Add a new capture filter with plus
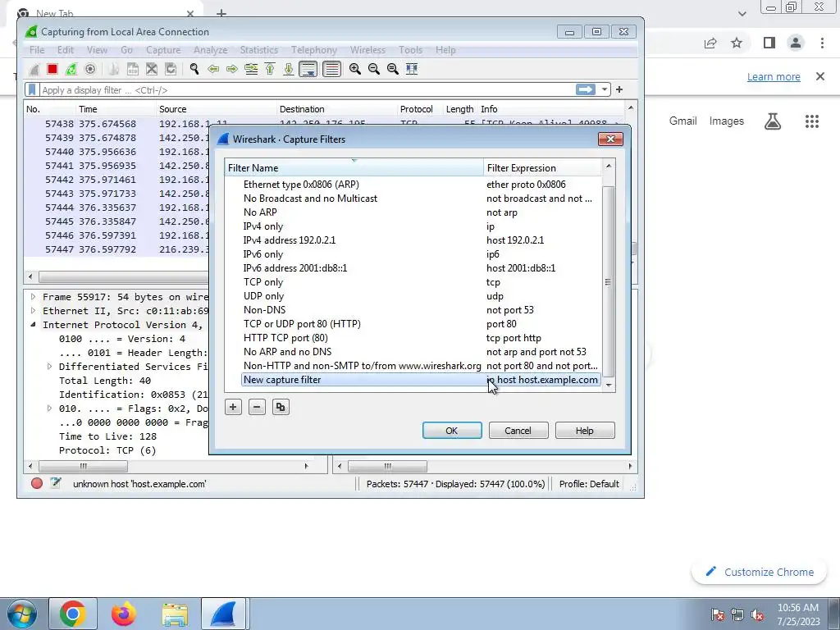The image size is (840, 630). point(233,407)
